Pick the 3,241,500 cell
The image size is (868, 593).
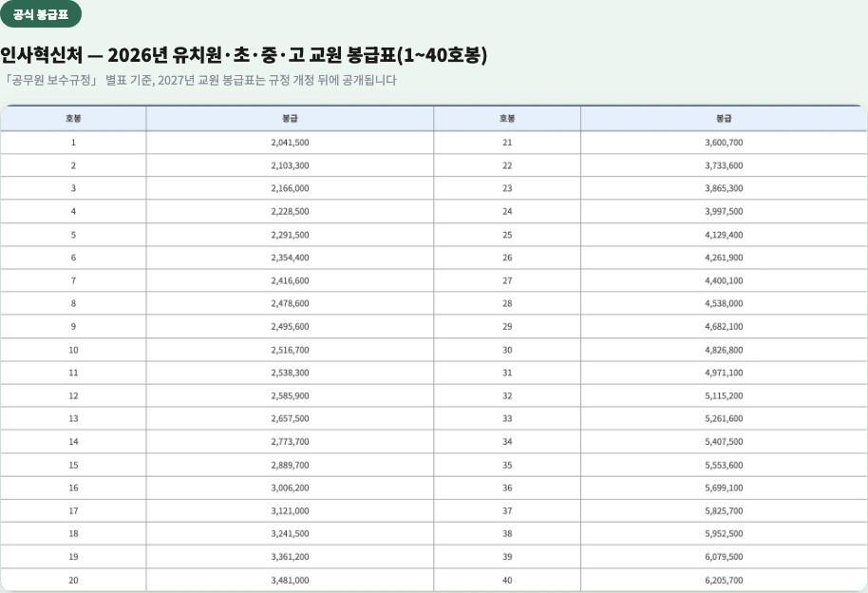290,534
